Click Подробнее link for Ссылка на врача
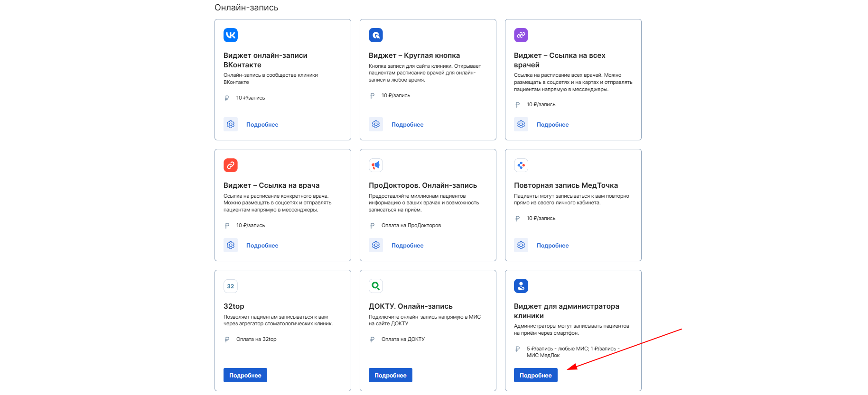868x395 pixels. pyautogui.click(x=262, y=246)
